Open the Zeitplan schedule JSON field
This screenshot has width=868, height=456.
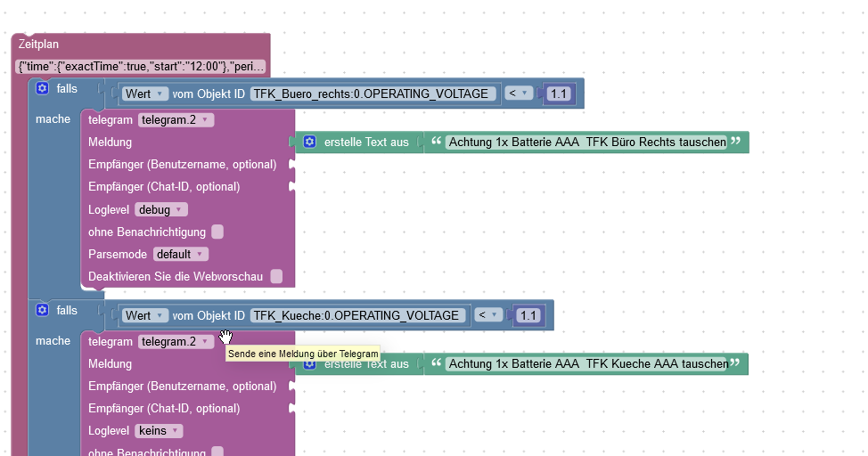tap(141, 67)
